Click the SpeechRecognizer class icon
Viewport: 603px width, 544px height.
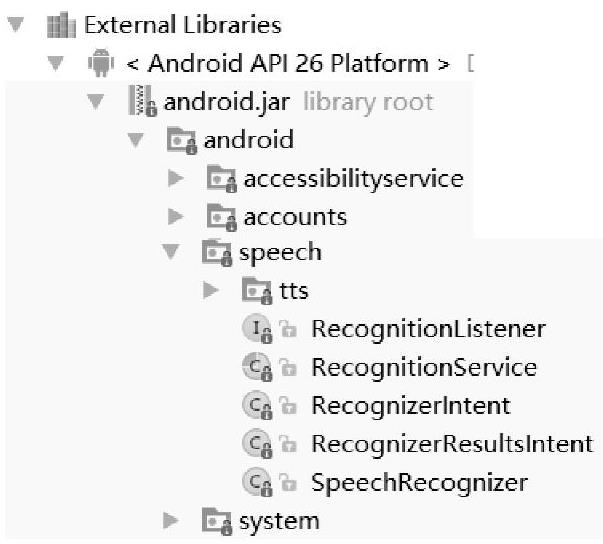(255, 482)
